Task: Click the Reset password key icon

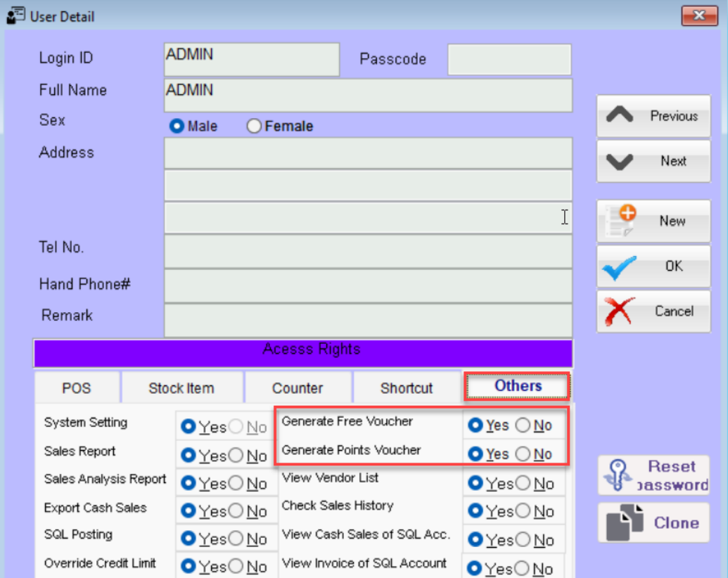Action: pos(618,476)
